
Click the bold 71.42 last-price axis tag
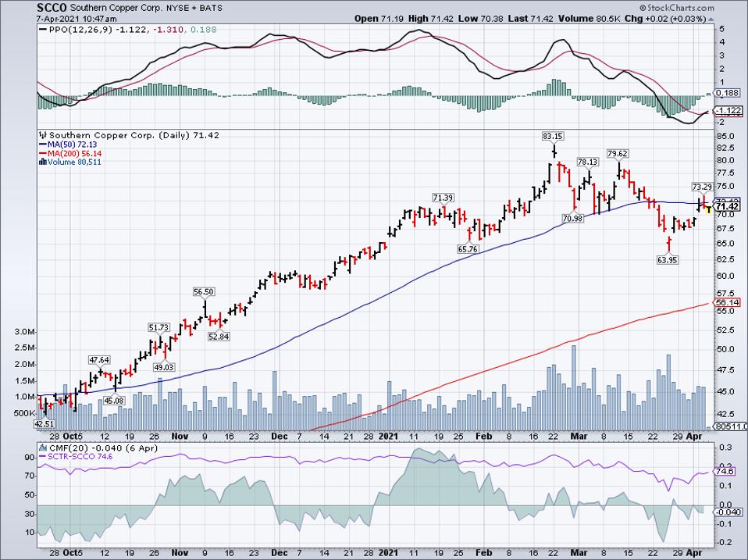(x=728, y=206)
